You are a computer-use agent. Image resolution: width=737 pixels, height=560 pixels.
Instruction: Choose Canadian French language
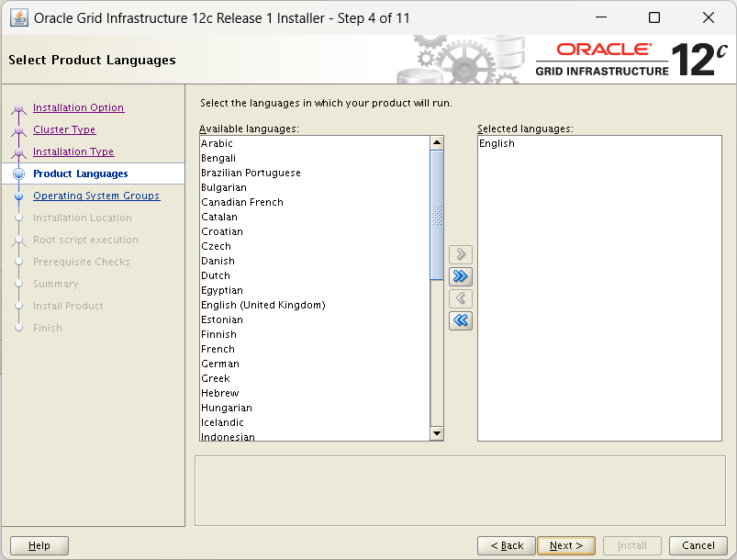pos(314,202)
